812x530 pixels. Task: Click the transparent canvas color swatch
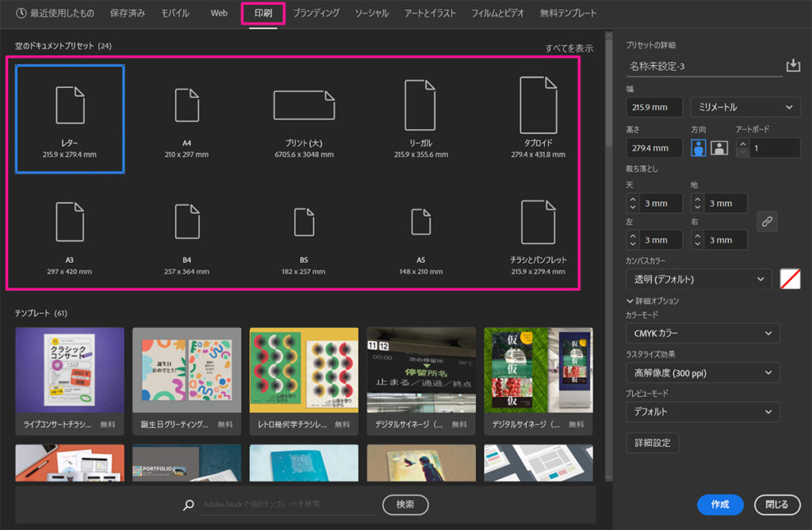click(x=791, y=279)
